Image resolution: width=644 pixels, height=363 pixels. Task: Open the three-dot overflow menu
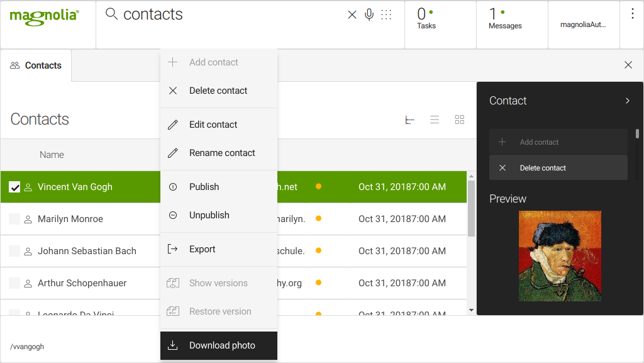tap(632, 14)
